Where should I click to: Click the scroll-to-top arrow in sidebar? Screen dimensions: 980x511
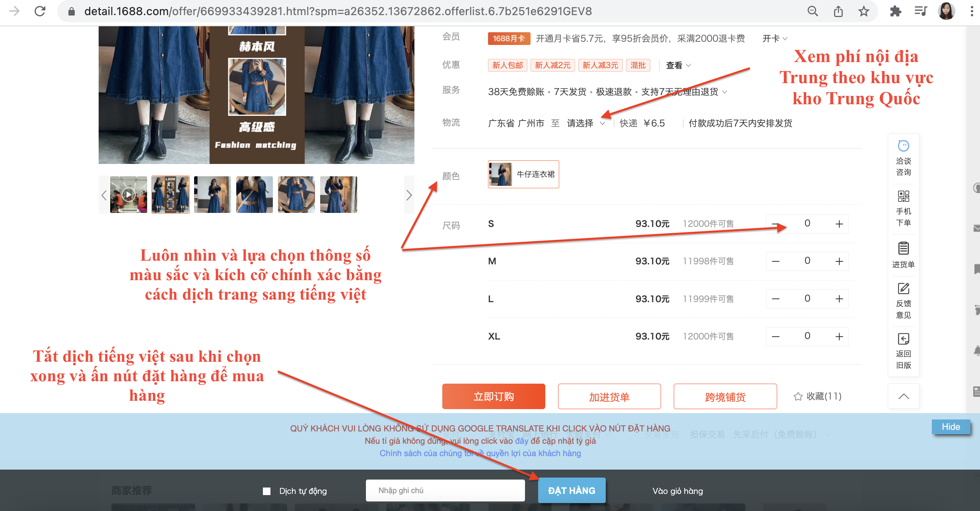point(903,396)
